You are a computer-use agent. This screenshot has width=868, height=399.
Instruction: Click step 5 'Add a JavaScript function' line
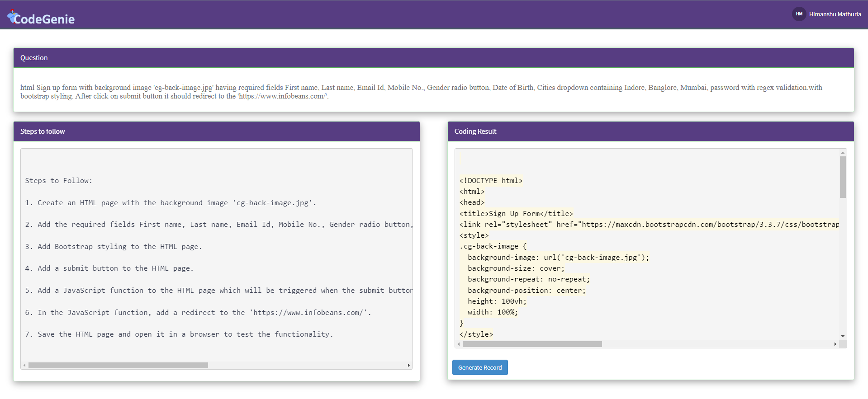click(x=219, y=291)
